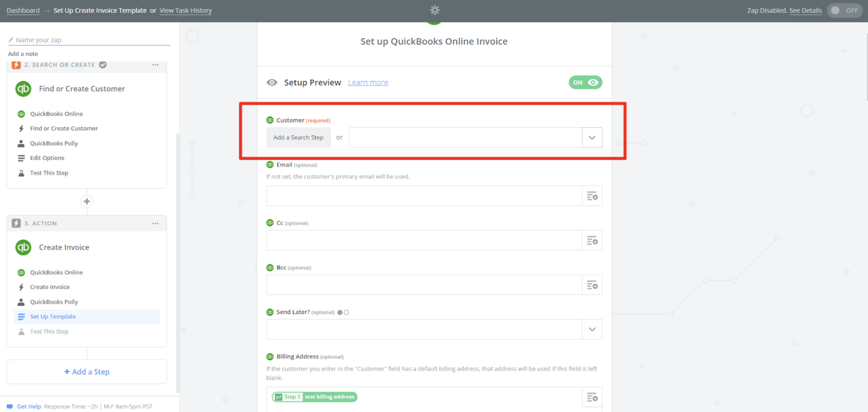Screen dimensions: 868x412
Task: Click the QuickBooks logo beside Create Invoice
Action: tap(23, 248)
